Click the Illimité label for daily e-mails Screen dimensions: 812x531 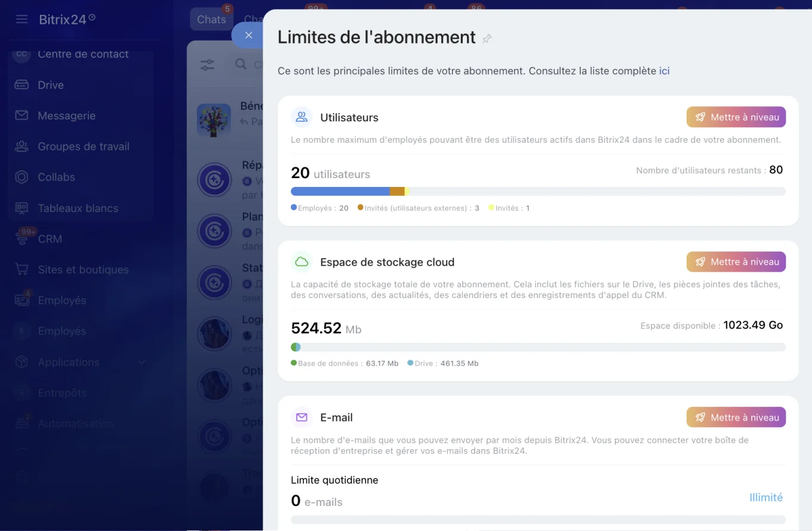point(766,498)
